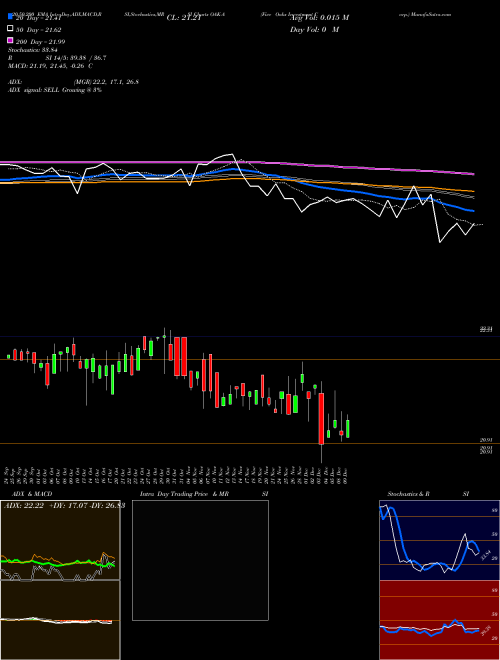The height and width of the screenshot is (660, 500).
Task: Open the MACD sub-chart below ADX
Action: click(60, 620)
